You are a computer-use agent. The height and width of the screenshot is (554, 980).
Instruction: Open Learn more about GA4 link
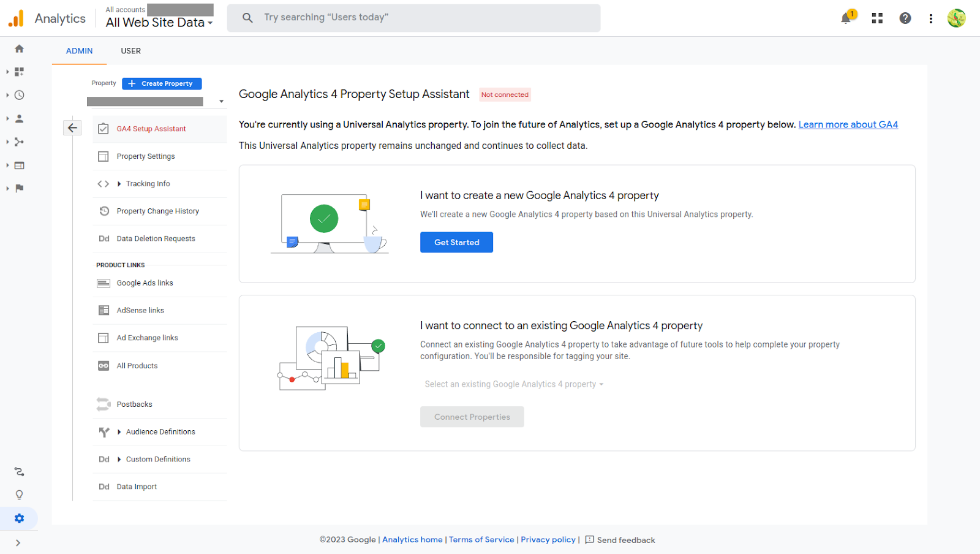[848, 124]
